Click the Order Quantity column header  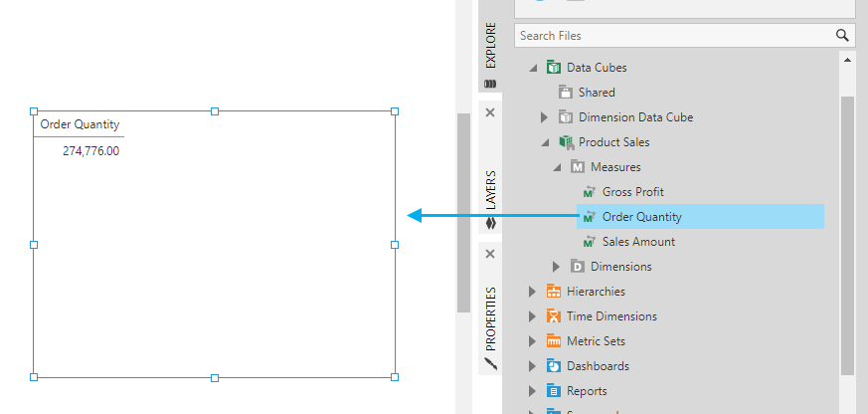point(80,124)
